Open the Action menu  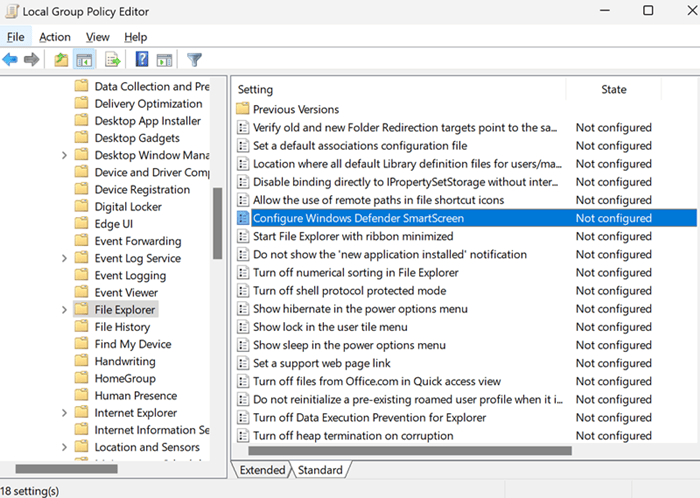click(x=55, y=37)
